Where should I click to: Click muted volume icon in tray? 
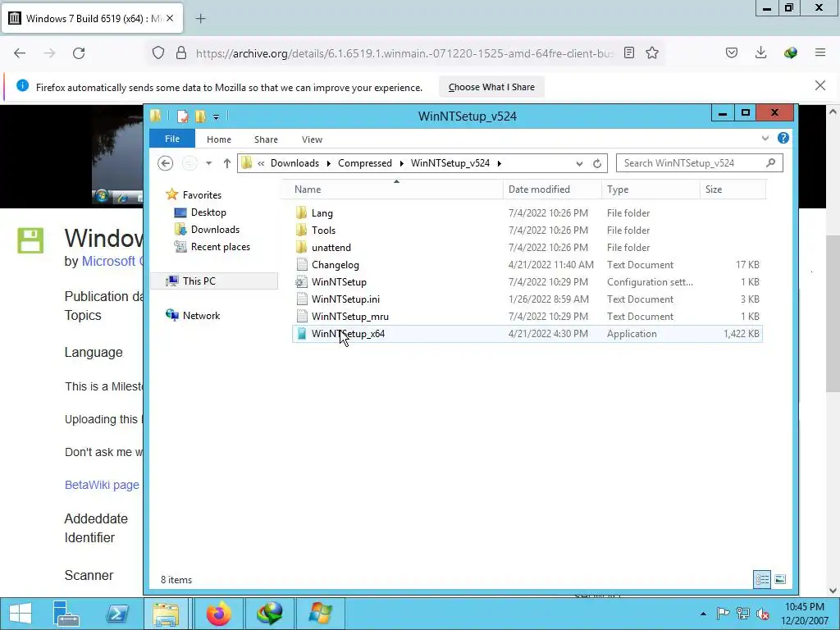point(763,614)
